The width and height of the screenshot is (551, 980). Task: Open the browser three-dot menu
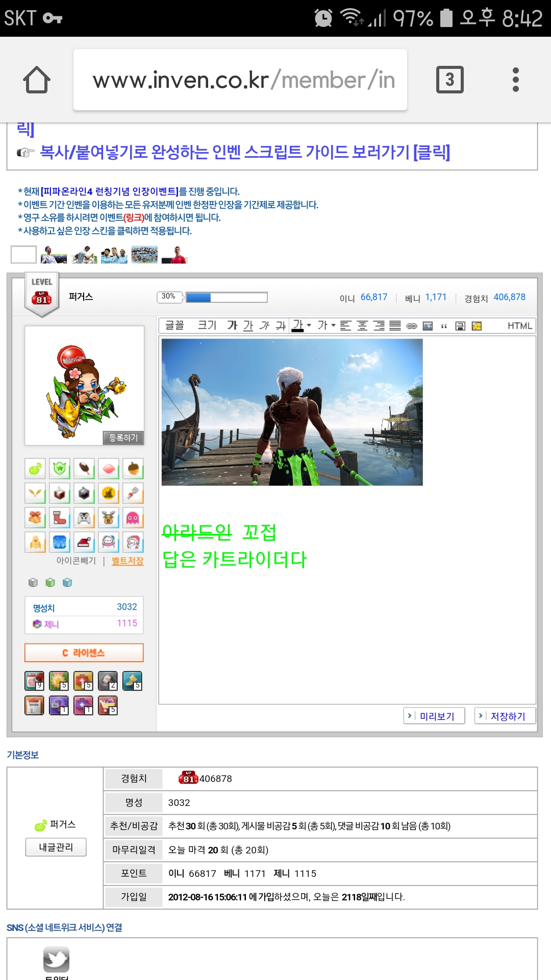[x=516, y=80]
